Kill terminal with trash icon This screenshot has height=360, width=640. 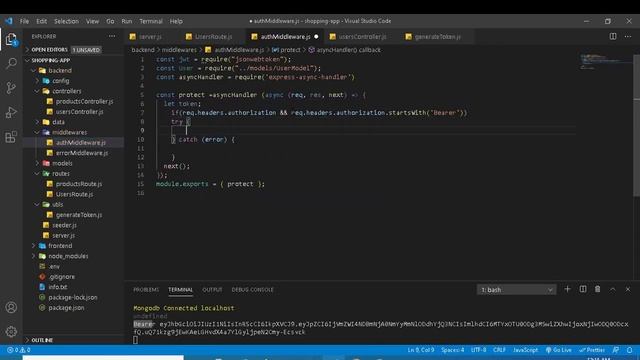tap(598, 289)
